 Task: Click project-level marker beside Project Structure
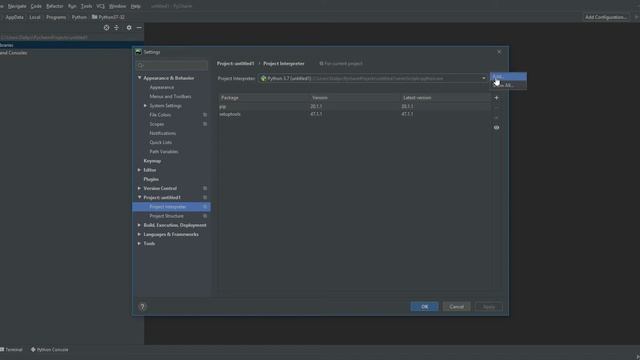point(205,216)
